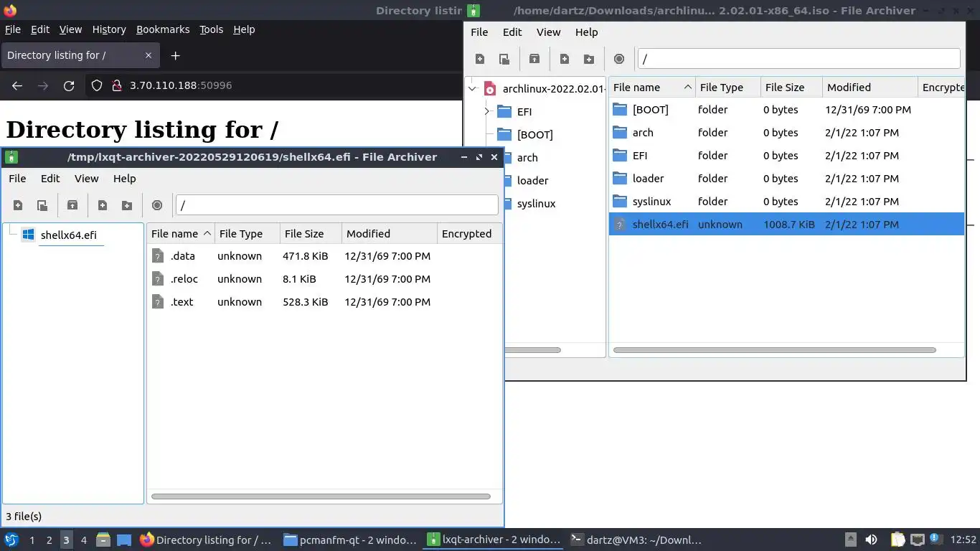
Task: Open Firefox Tools menu
Action: tap(211, 29)
